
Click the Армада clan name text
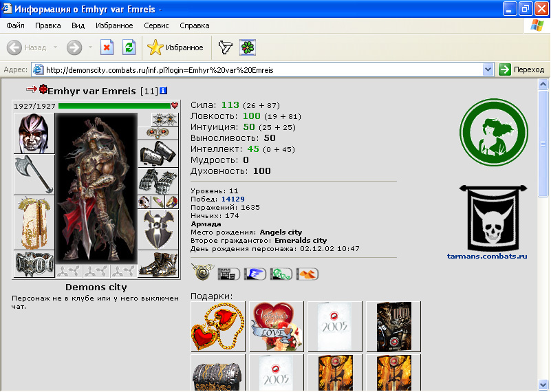(206, 224)
